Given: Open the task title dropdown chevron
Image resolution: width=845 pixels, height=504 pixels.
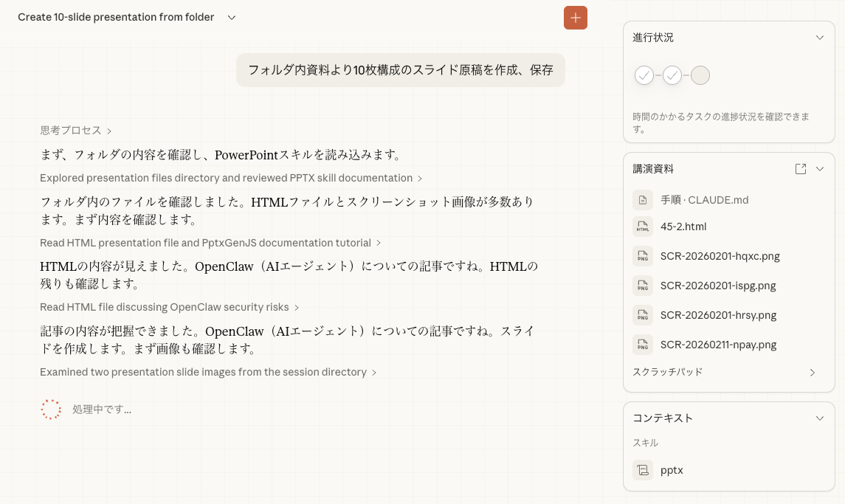Looking at the screenshot, I should (232, 18).
